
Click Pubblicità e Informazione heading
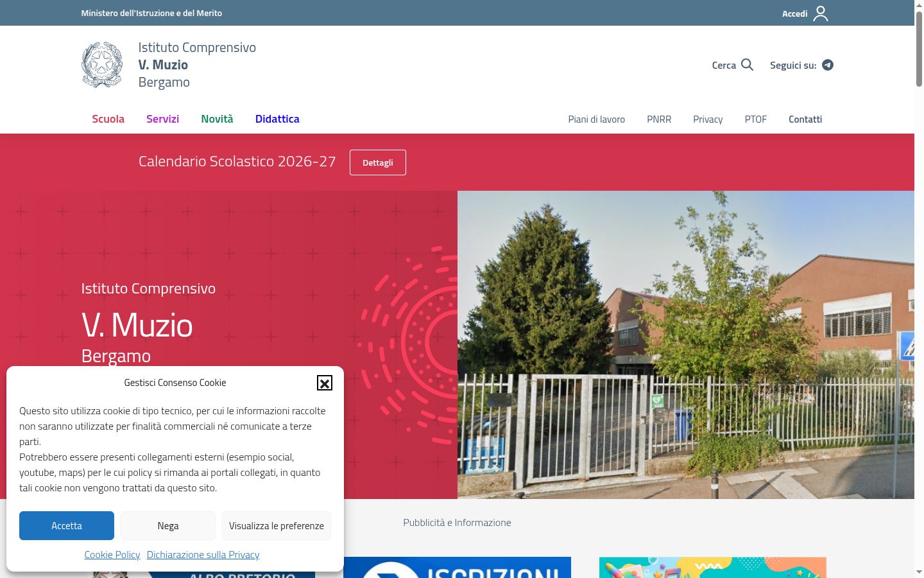point(457,523)
